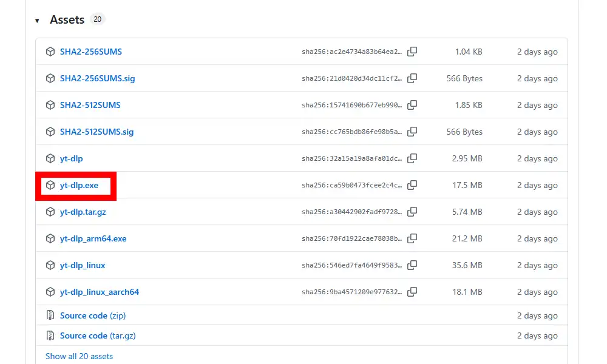Click the package icon beside yt-dlp_linux_aarch64
The width and height of the screenshot is (607, 364).
[x=50, y=292]
